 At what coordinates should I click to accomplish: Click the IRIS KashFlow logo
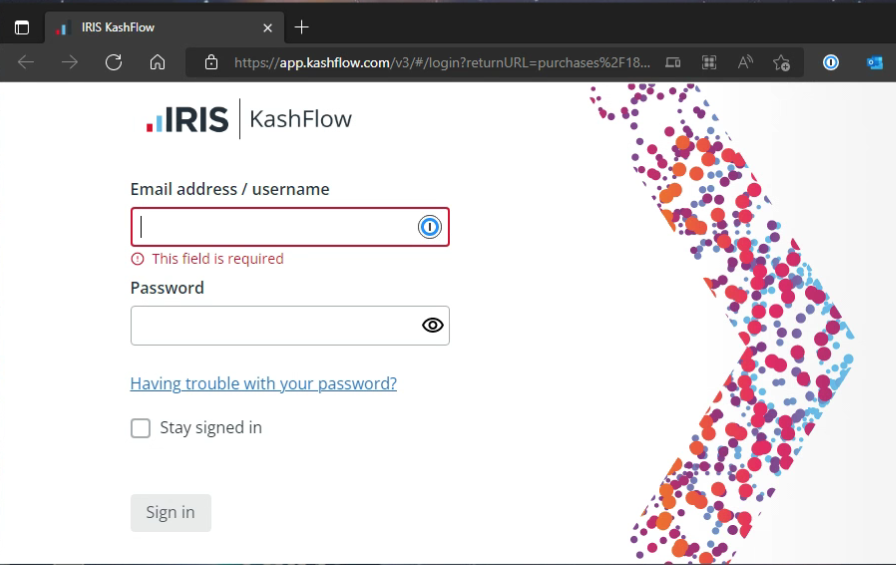point(249,120)
